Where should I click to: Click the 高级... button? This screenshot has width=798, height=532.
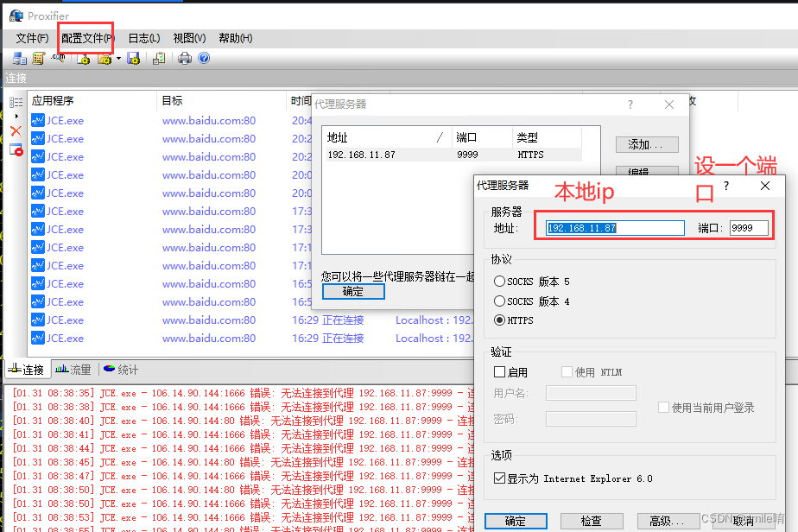click(668, 522)
